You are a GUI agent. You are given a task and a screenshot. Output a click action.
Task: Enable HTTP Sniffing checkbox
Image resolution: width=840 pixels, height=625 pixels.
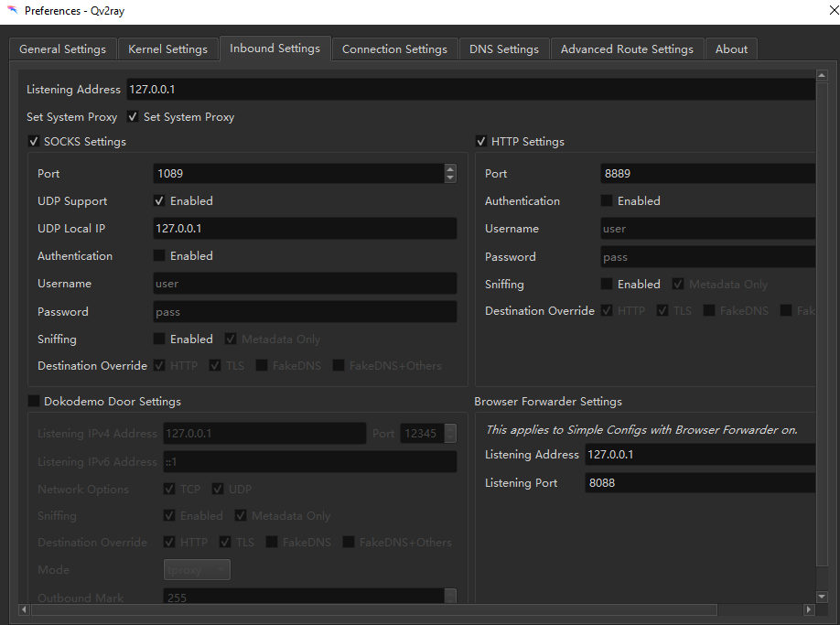pyautogui.click(x=607, y=284)
